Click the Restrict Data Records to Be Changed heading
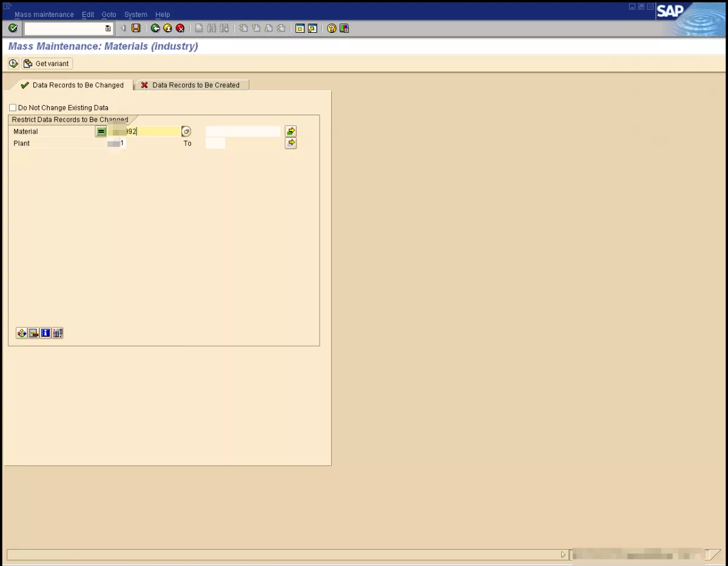728x566 pixels. point(70,120)
